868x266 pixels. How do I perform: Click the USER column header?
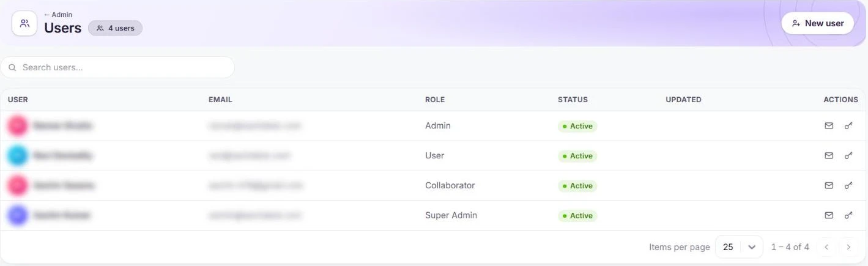coord(18,100)
